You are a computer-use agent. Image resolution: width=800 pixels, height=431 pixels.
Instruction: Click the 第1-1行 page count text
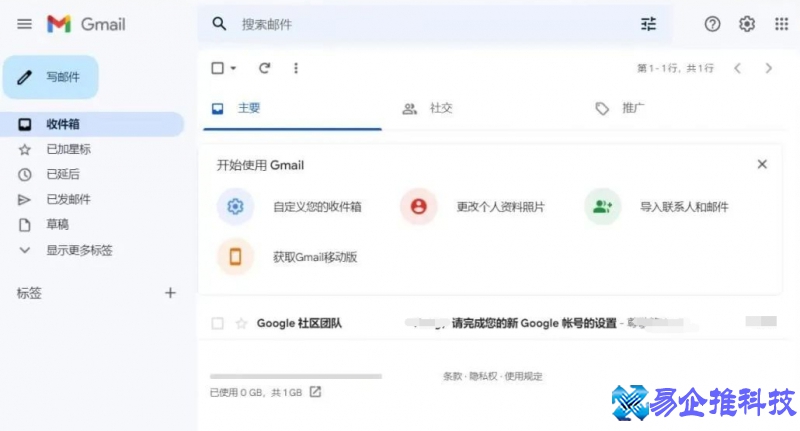[x=675, y=68]
